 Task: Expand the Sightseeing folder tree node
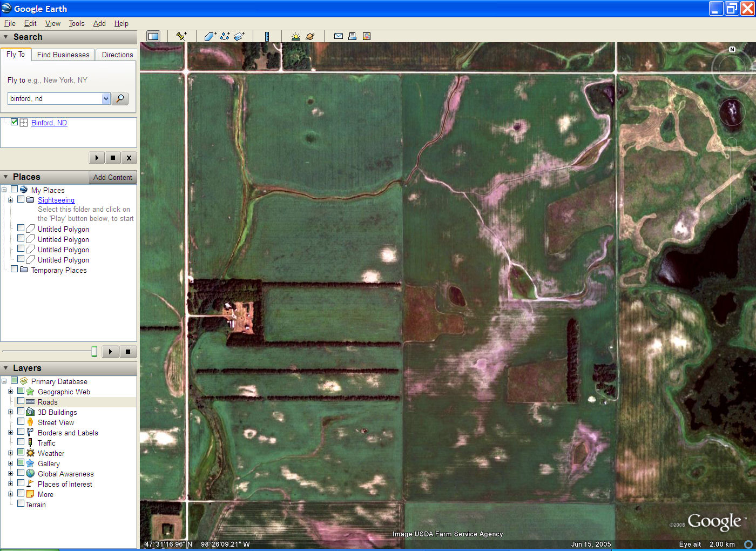10,200
